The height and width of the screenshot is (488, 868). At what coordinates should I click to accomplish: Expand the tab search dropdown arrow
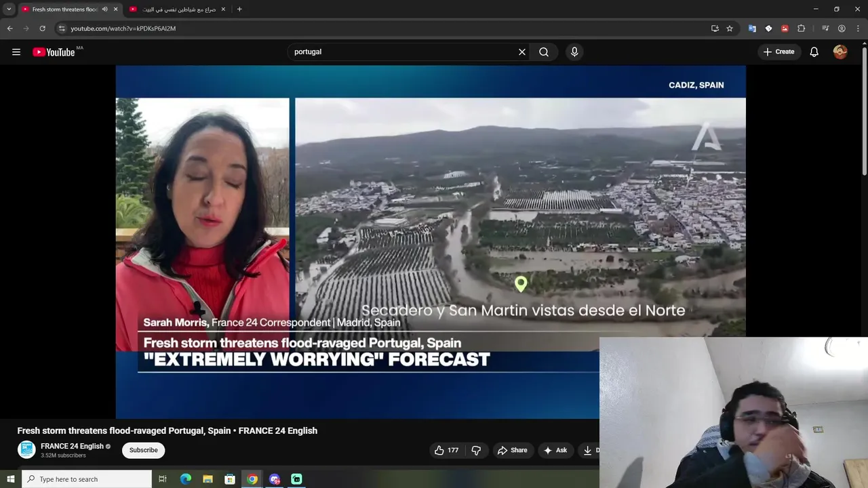click(9, 9)
